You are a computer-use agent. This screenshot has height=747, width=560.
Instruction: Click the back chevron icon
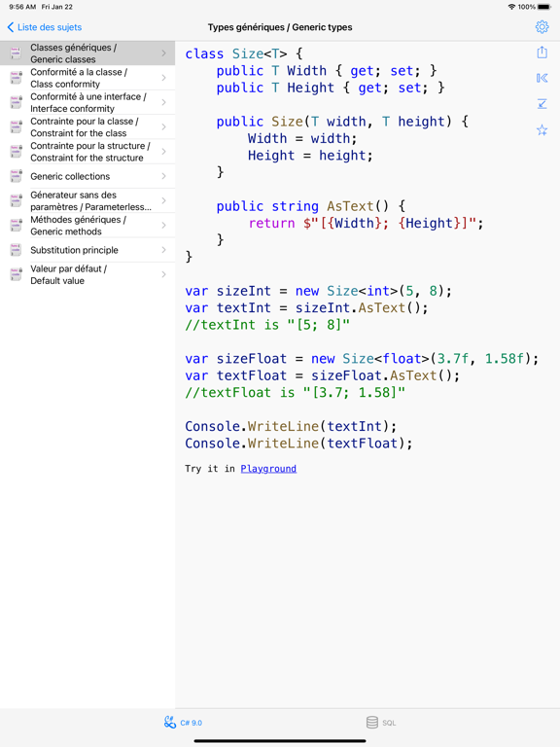11,27
